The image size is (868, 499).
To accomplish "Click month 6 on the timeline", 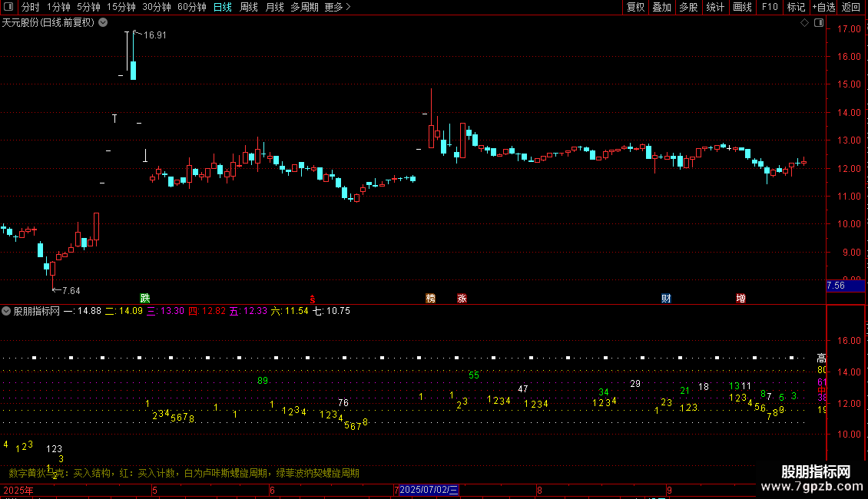I will (x=272, y=490).
